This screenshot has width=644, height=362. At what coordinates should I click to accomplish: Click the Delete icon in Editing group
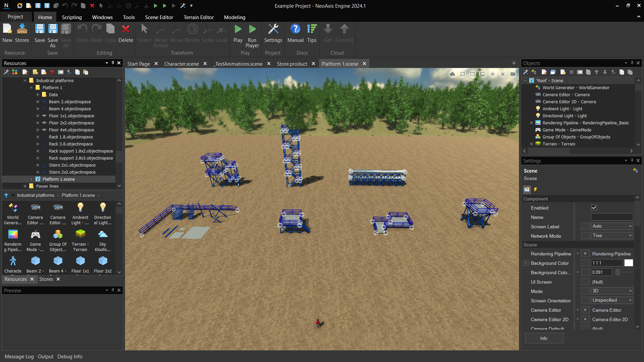[125, 34]
